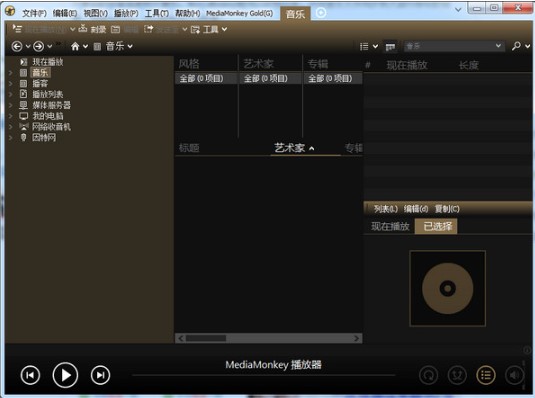Switch to the 已选择 tab
Screen dimensions: 535x398
point(436,226)
